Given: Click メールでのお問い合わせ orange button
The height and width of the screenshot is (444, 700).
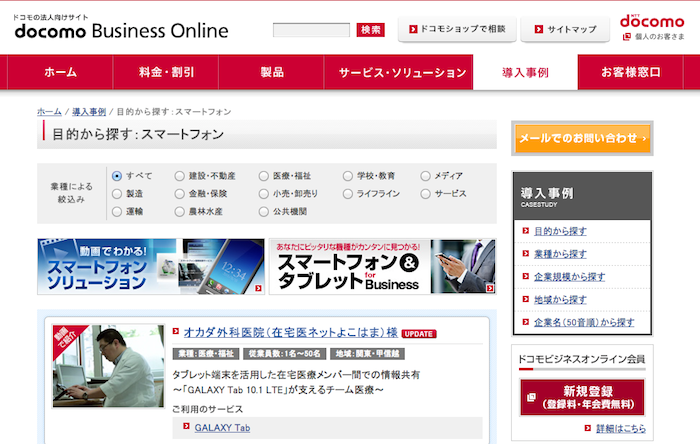Looking at the screenshot, I should (582, 138).
